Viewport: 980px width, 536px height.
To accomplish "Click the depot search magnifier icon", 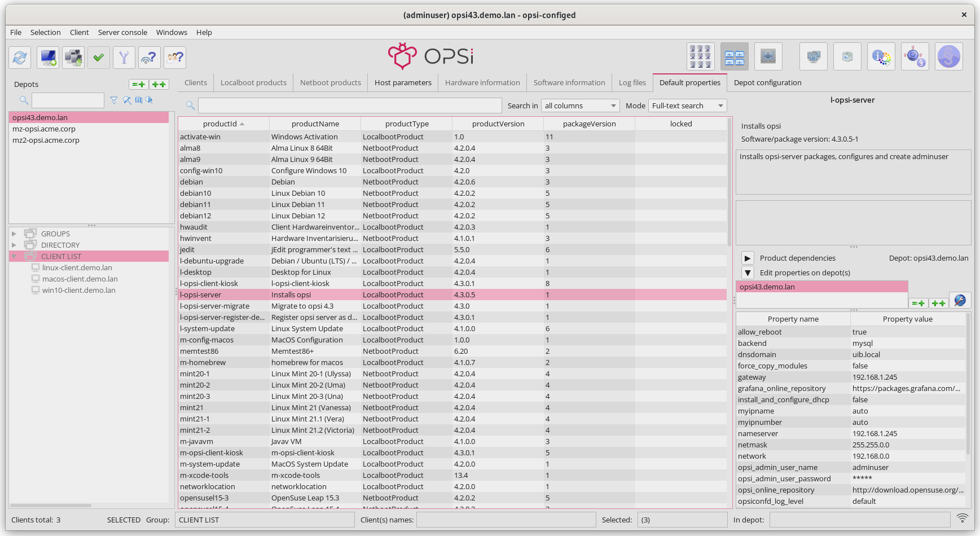I will pos(24,100).
